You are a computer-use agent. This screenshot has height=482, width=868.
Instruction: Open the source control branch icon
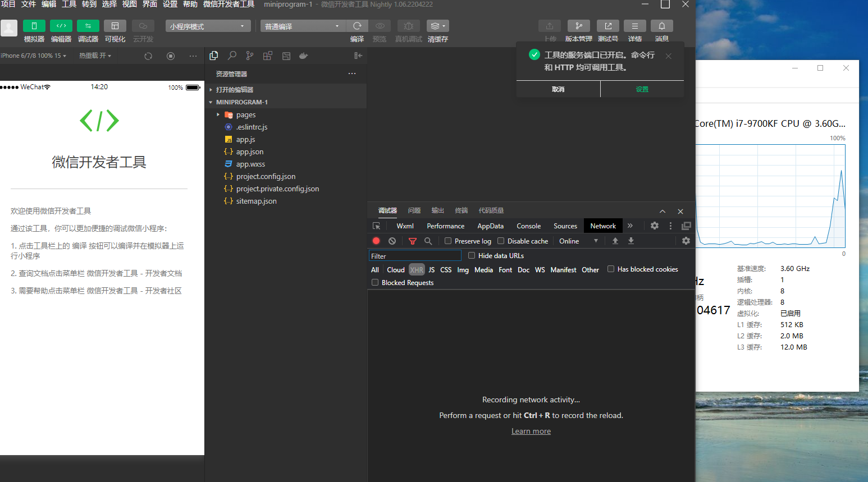pos(250,56)
